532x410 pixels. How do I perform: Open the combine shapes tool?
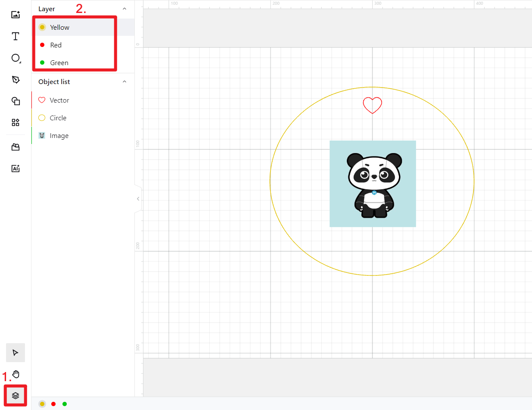(x=16, y=101)
